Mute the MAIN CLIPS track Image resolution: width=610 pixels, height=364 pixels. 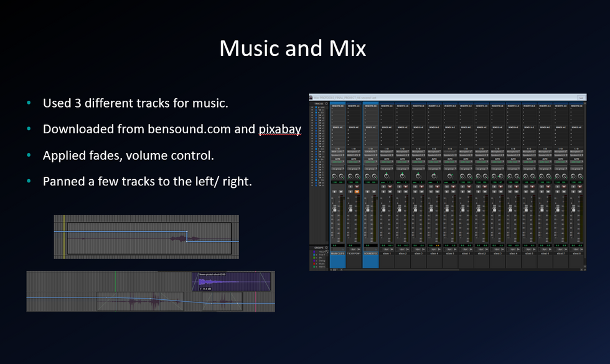click(x=341, y=192)
